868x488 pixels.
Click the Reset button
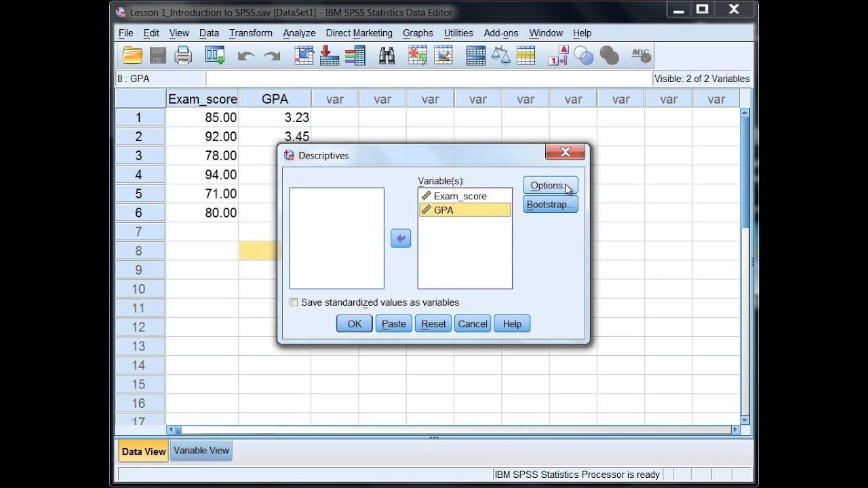pyautogui.click(x=433, y=324)
